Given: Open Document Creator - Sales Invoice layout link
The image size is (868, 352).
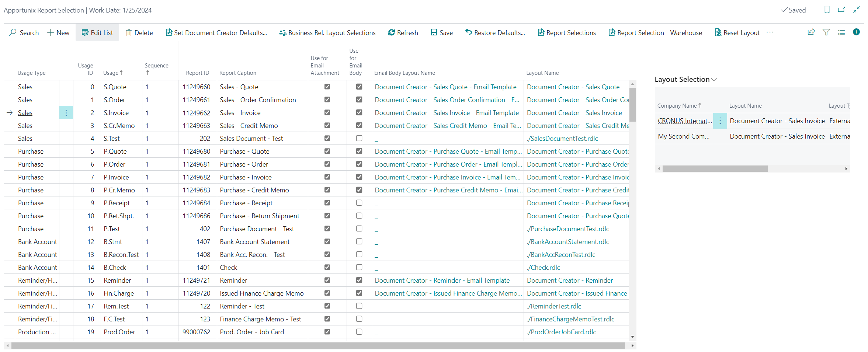Looking at the screenshot, I should coord(574,113).
